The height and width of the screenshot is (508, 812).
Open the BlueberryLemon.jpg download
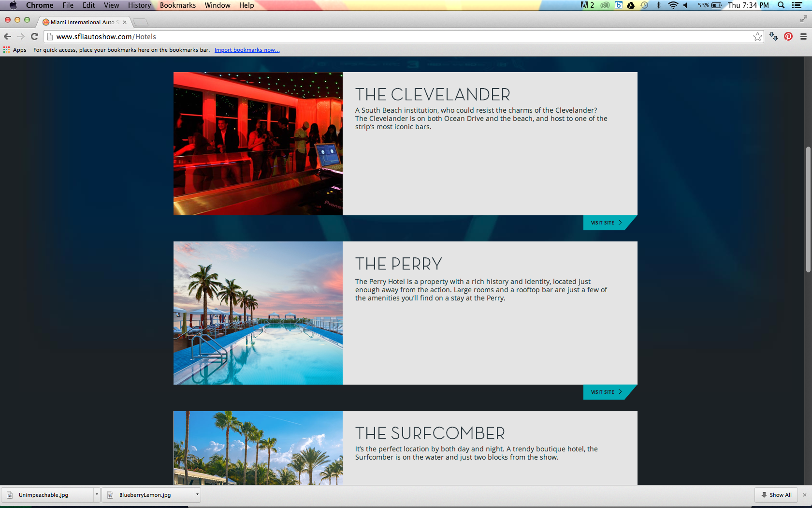point(148,495)
